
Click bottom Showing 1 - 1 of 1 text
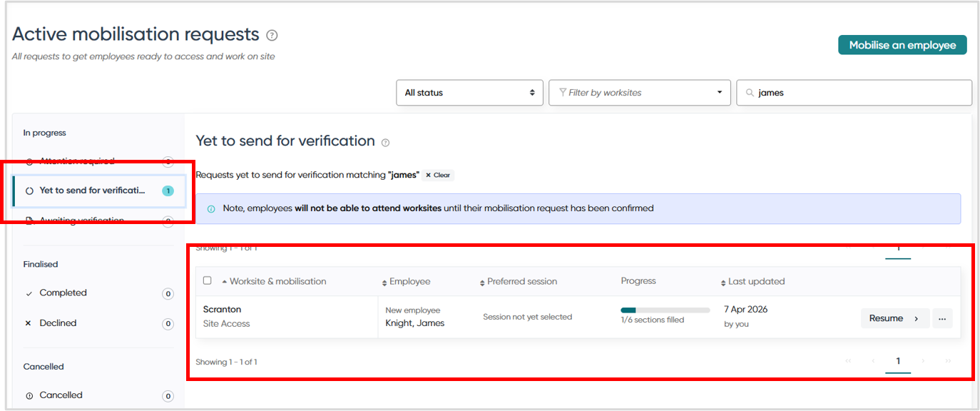tap(226, 362)
